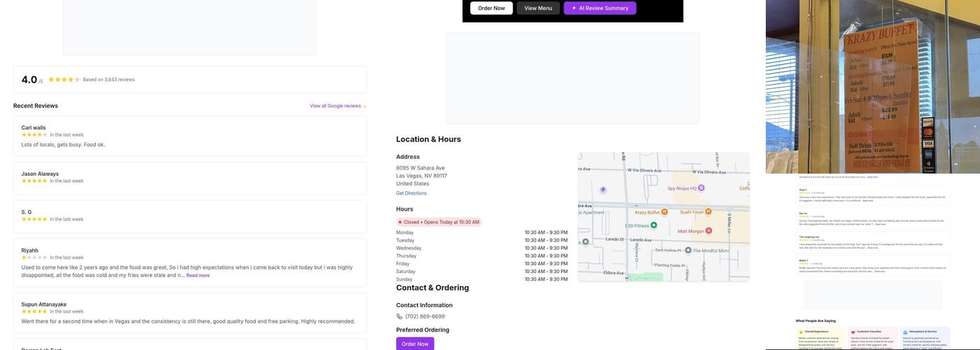Click the parking icon on the map
Image resolution: width=980 pixels, height=350 pixels.
tap(603, 190)
